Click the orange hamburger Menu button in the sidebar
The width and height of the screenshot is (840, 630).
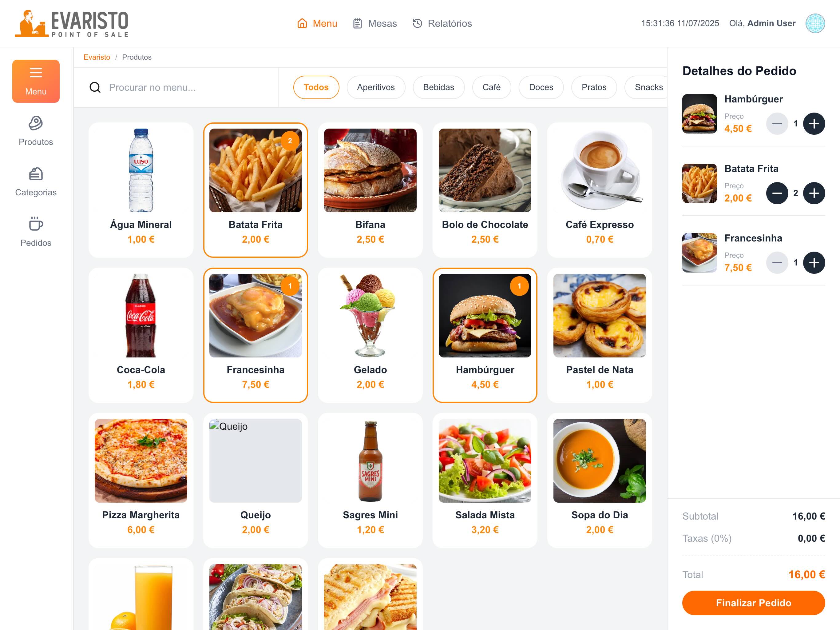36,81
